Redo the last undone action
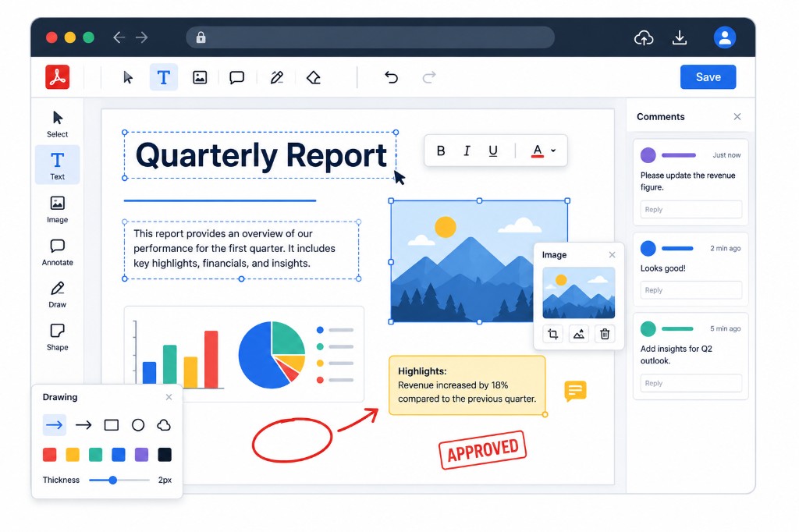The height and width of the screenshot is (532, 799). coord(429,77)
